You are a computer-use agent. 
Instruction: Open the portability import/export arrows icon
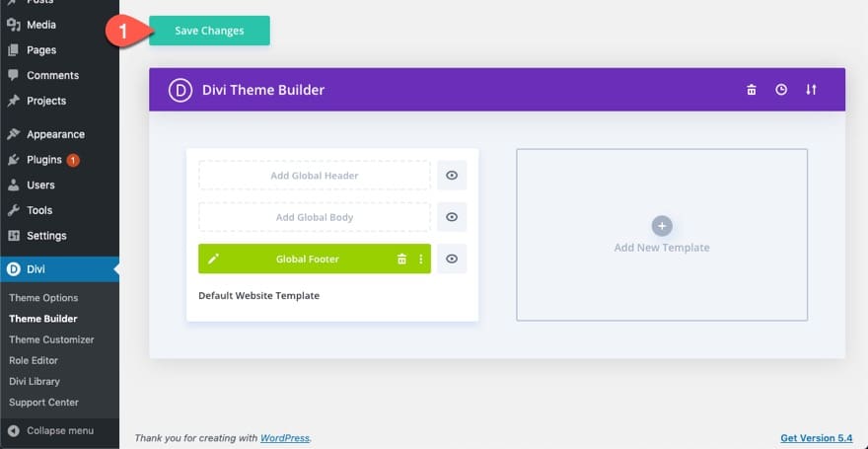point(811,90)
